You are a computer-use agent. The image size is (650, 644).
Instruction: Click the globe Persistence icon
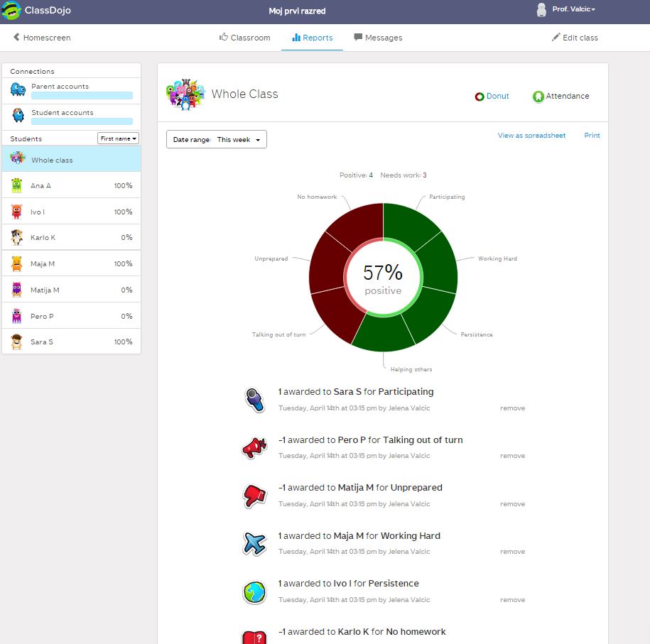(x=254, y=591)
